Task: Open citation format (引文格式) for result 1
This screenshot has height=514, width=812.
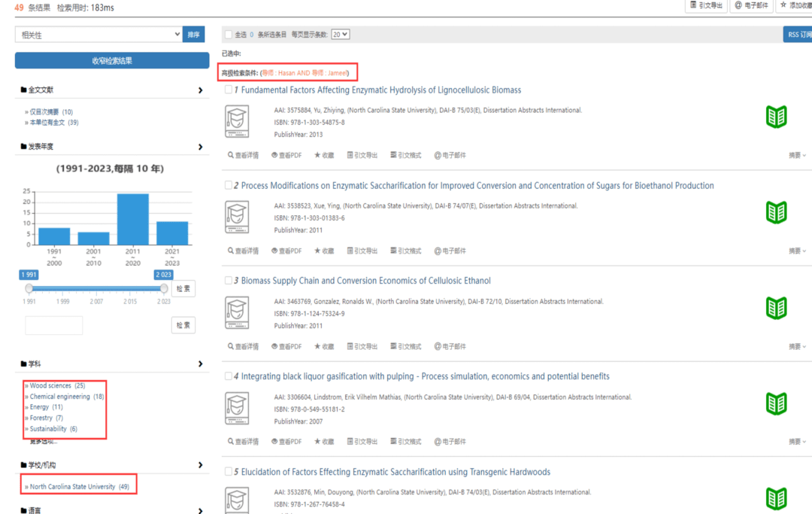Action: click(405, 155)
